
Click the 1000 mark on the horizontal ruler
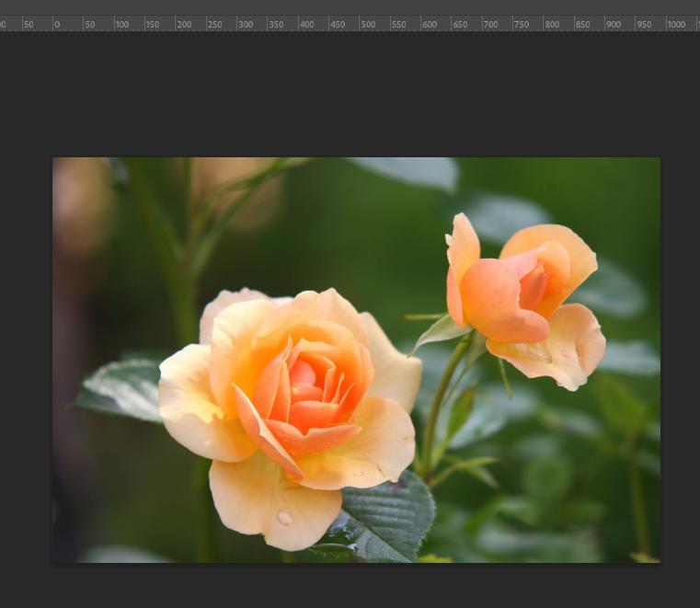click(676, 25)
